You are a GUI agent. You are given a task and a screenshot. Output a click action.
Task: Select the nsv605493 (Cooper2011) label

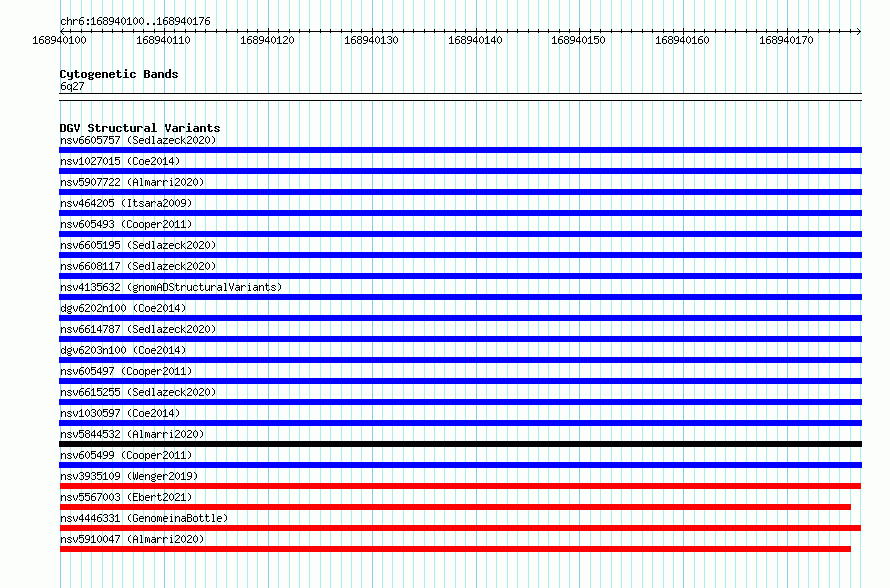point(126,224)
